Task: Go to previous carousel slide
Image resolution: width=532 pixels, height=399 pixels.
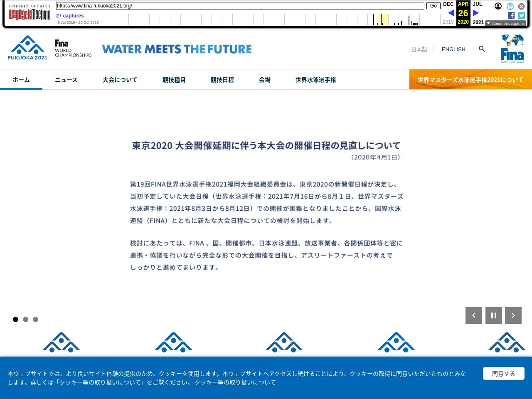Action: [x=474, y=315]
